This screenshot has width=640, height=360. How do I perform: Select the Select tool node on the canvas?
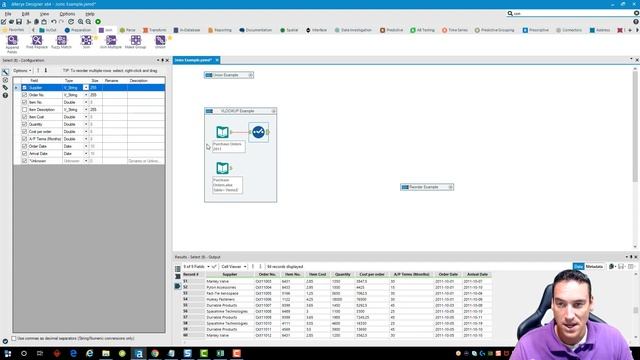[x=258, y=132]
